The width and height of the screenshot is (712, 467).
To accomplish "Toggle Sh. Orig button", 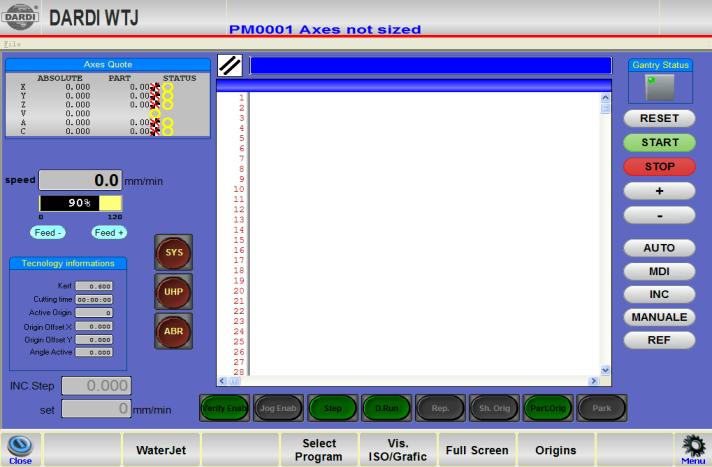I will point(494,408).
